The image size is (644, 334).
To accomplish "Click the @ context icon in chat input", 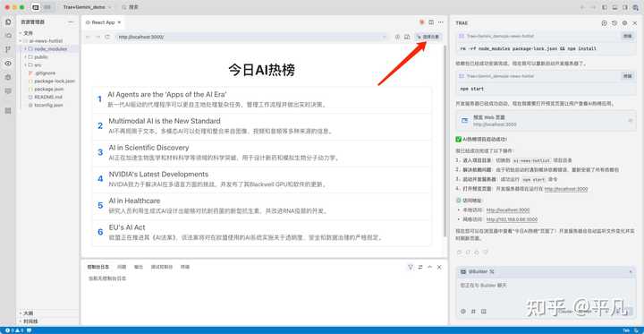I will 463,311.
